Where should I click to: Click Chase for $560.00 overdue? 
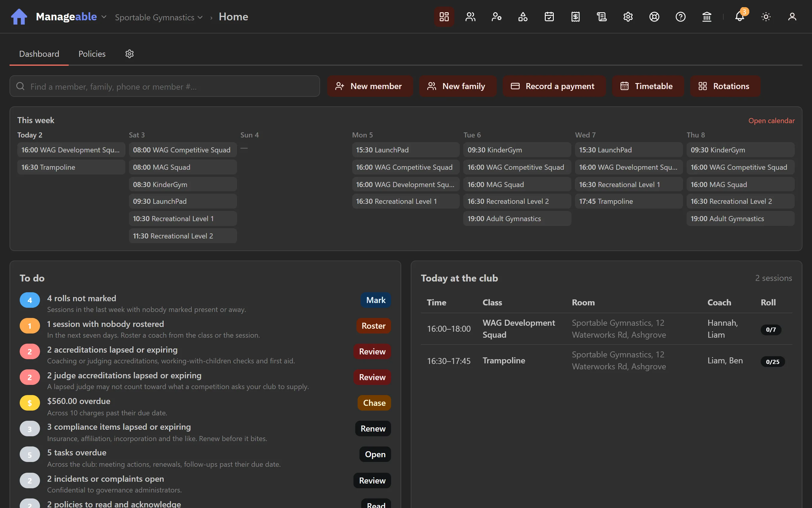pyautogui.click(x=374, y=403)
